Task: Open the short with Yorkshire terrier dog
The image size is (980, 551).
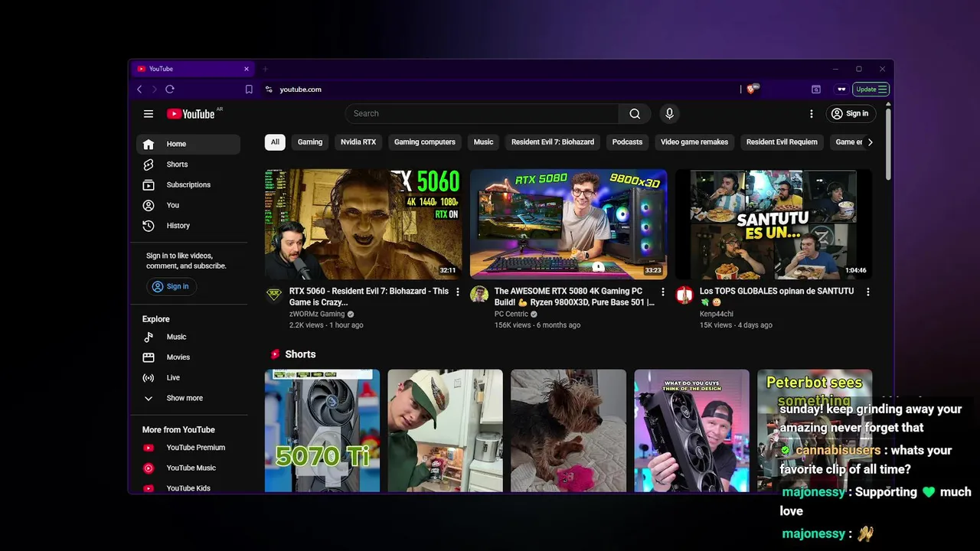Action: pos(568,431)
